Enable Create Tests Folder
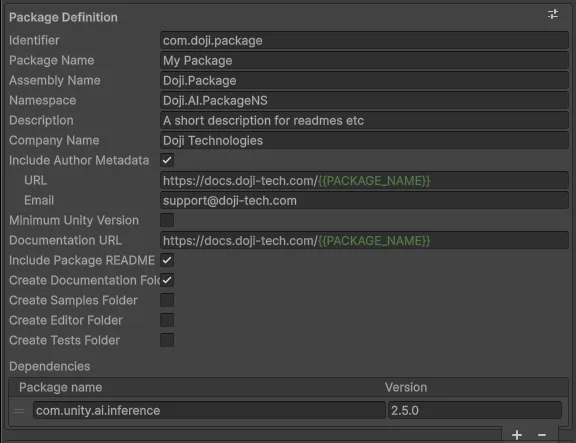This screenshot has height=443, width=576. click(x=167, y=340)
